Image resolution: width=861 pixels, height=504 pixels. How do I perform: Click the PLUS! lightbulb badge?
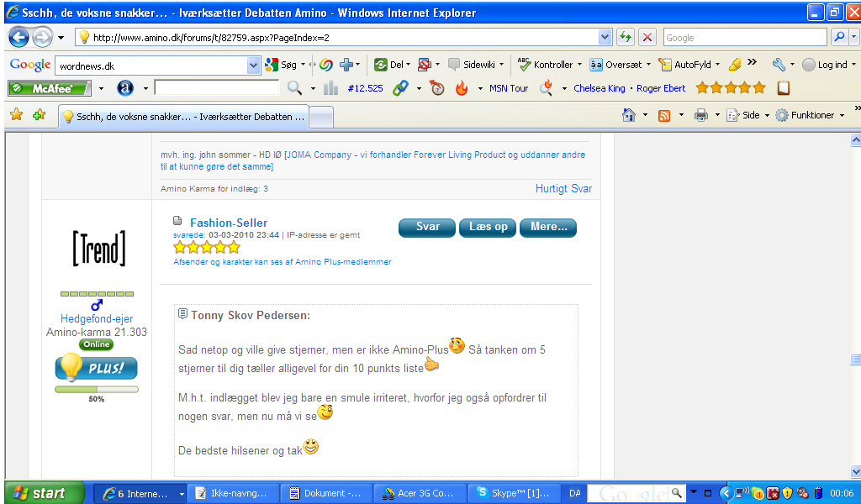96,368
